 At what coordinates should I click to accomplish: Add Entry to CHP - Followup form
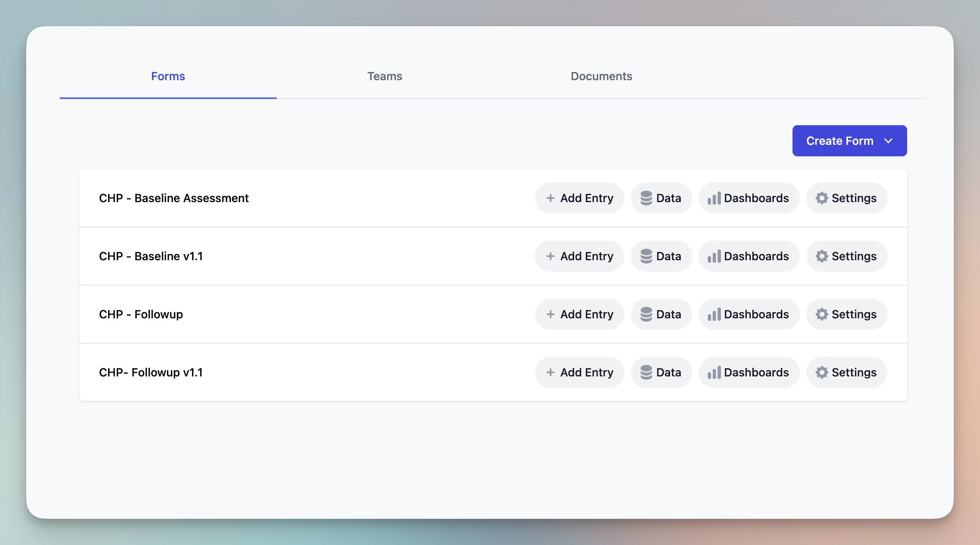point(579,314)
